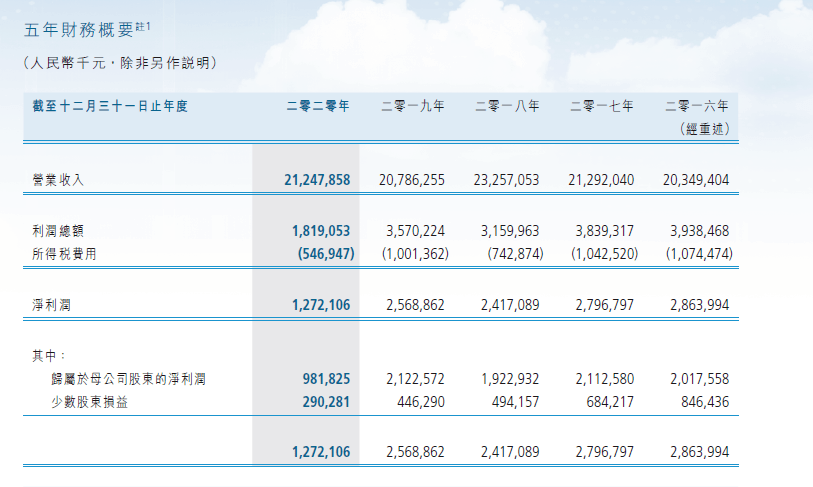Click the 二零一八年 column header
This screenshot has width=813, height=487.
pos(507,106)
